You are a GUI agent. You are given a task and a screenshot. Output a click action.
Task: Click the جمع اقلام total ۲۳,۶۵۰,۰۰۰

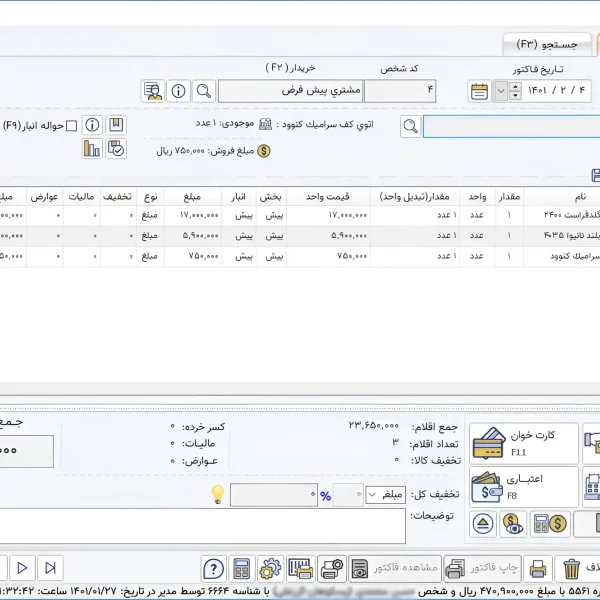pyautogui.click(x=373, y=426)
